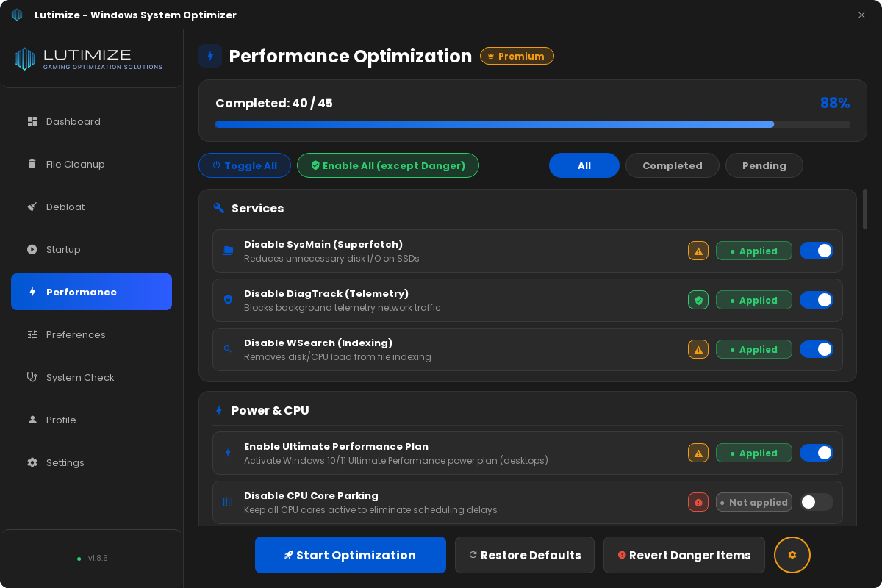Open the round orange gear button

[792, 555]
